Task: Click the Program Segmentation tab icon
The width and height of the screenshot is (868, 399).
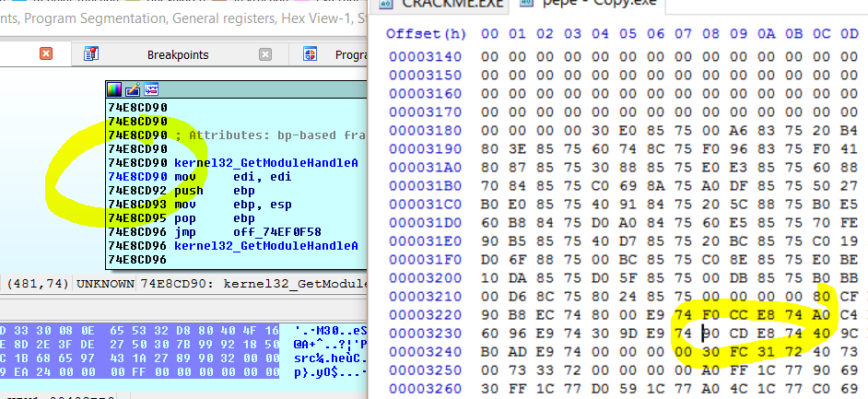Action: pyautogui.click(x=311, y=54)
